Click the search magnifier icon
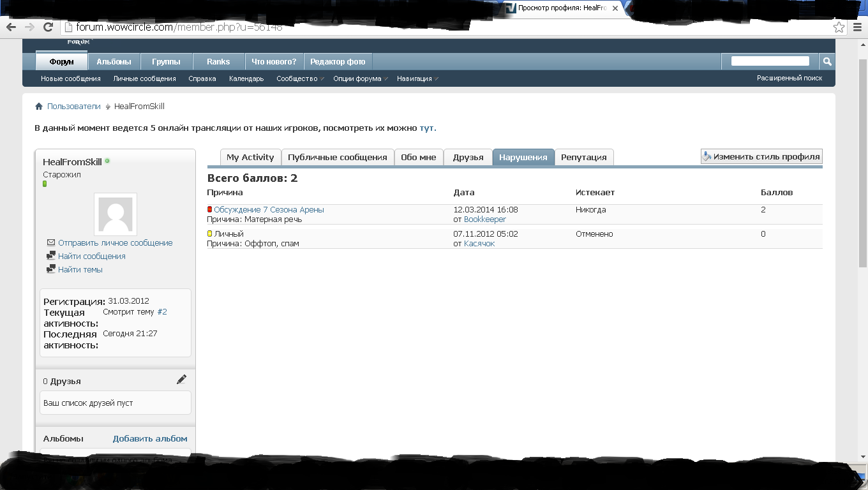 pos(827,61)
